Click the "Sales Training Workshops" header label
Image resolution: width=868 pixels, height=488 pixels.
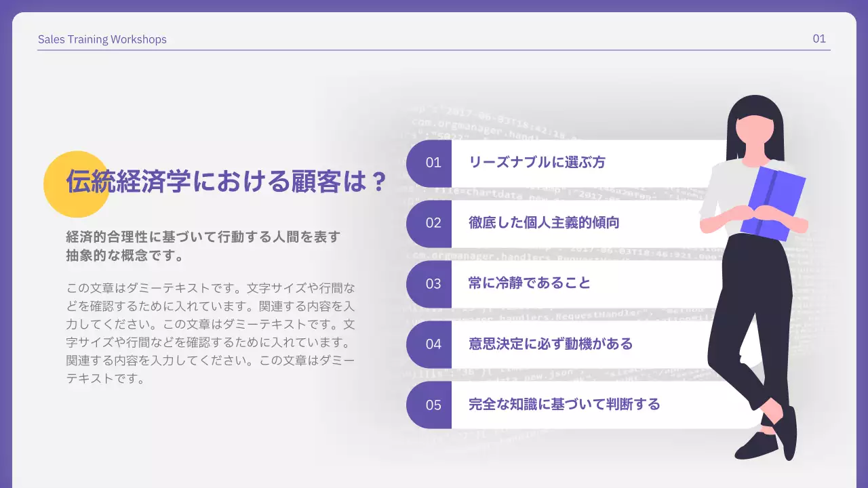[102, 39]
